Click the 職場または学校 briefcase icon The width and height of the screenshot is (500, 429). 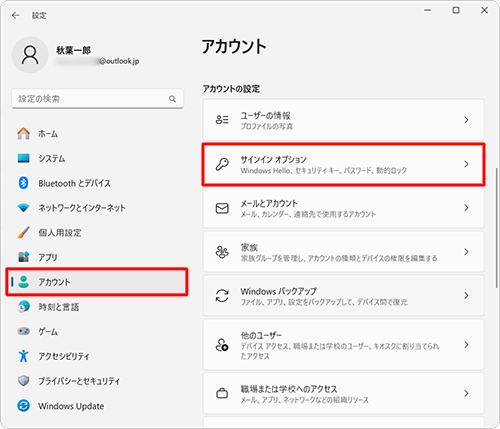point(222,393)
